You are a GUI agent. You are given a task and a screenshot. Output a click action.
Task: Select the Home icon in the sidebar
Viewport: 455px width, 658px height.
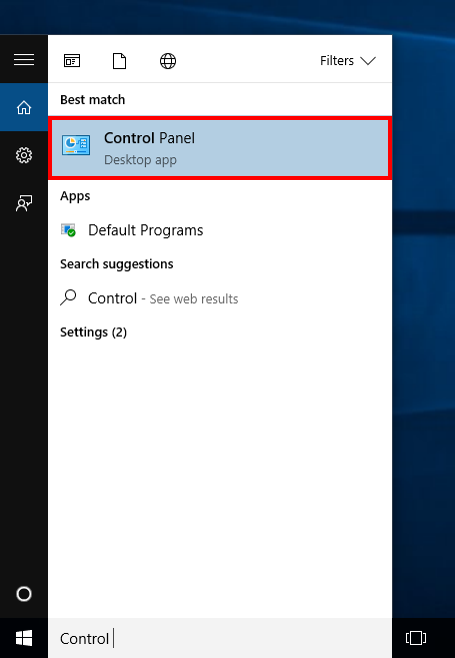click(24, 107)
